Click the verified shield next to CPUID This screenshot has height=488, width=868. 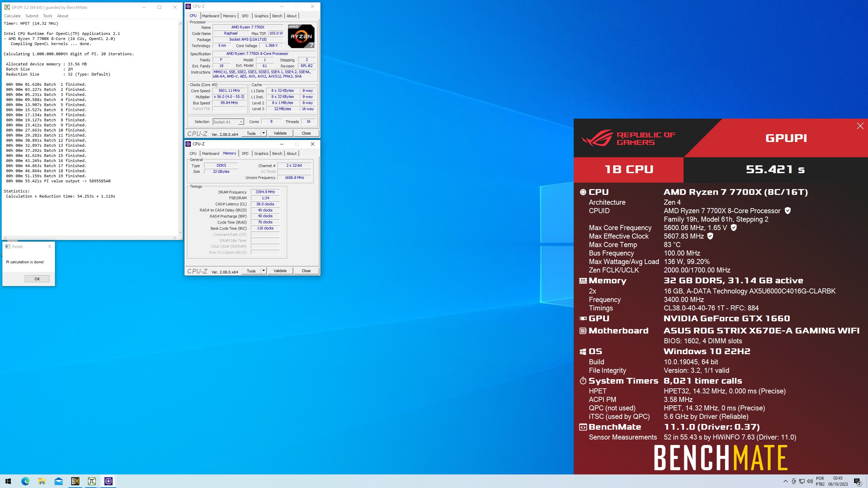(788, 210)
